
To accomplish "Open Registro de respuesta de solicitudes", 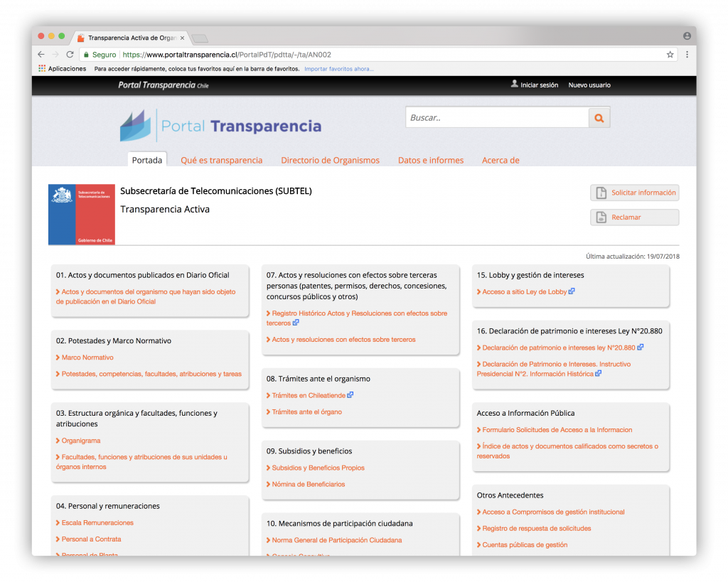I will pos(537,528).
